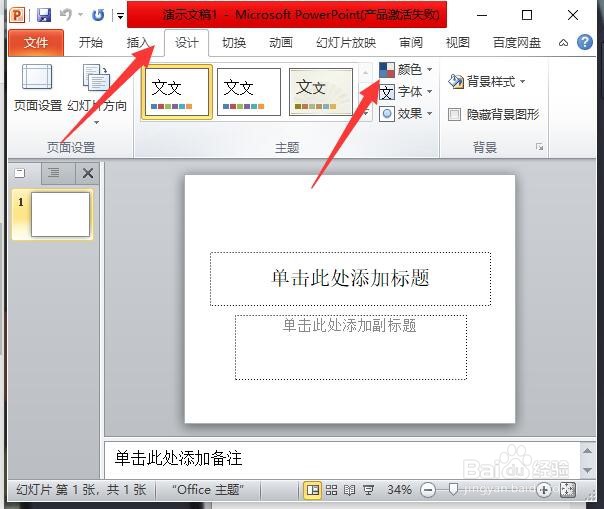Open the 背景 group dialog launcher
This screenshot has width=604, height=509.
[x=540, y=147]
